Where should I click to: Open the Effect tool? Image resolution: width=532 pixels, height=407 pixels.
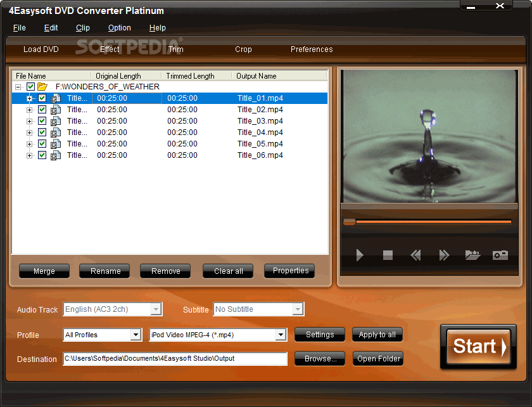tap(110, 49)
